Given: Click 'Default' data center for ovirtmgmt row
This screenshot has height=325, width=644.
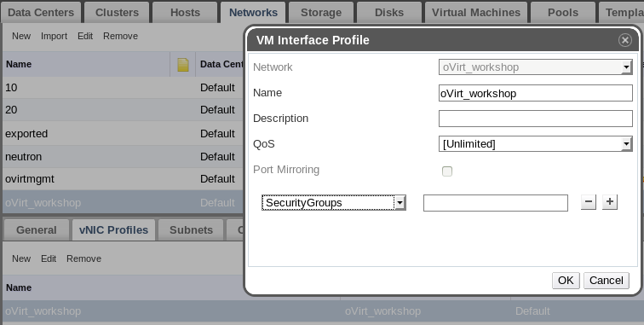Looking at the screenshot, I should (x=217, y=179).
